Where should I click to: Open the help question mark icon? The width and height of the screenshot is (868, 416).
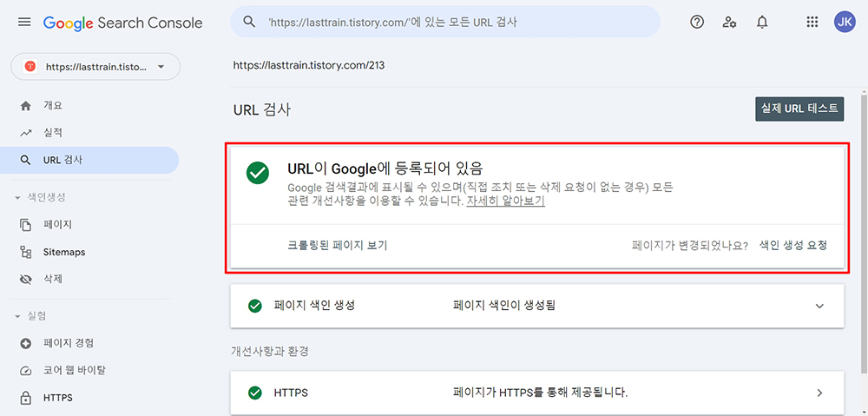[697, 23]
